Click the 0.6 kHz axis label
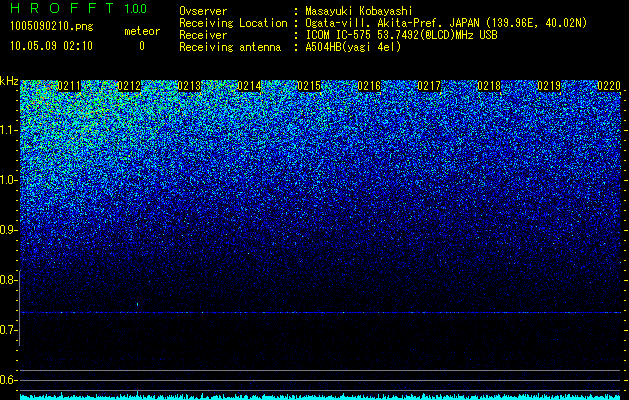 point(9,380)
